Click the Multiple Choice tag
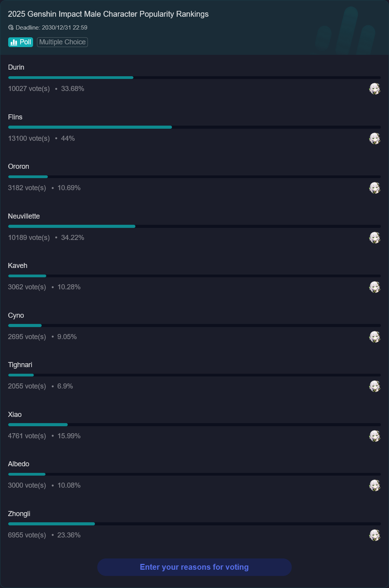Viewport: 389px width, 588px height. tap(62, 42)
